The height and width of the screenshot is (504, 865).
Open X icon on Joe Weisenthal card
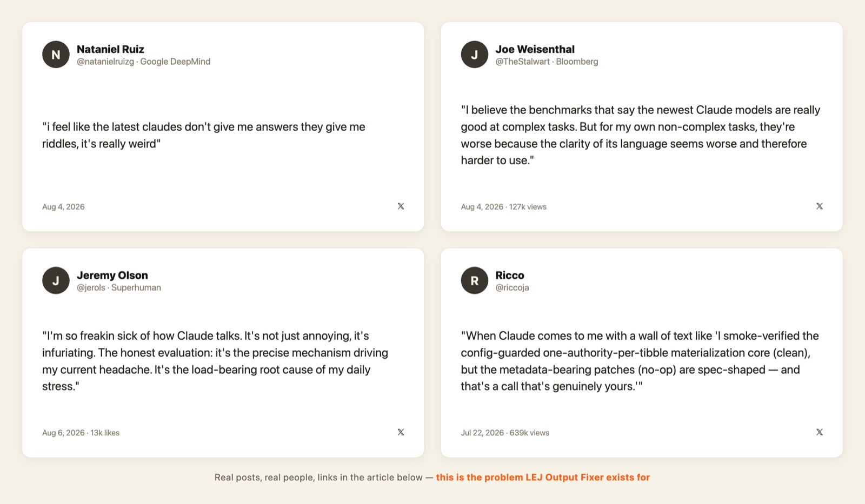820,206
